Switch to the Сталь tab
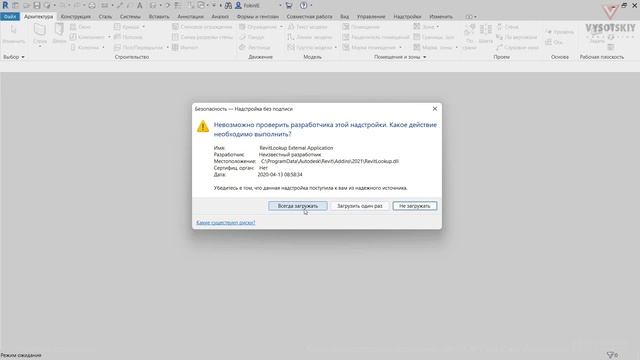 coord(105,17)
